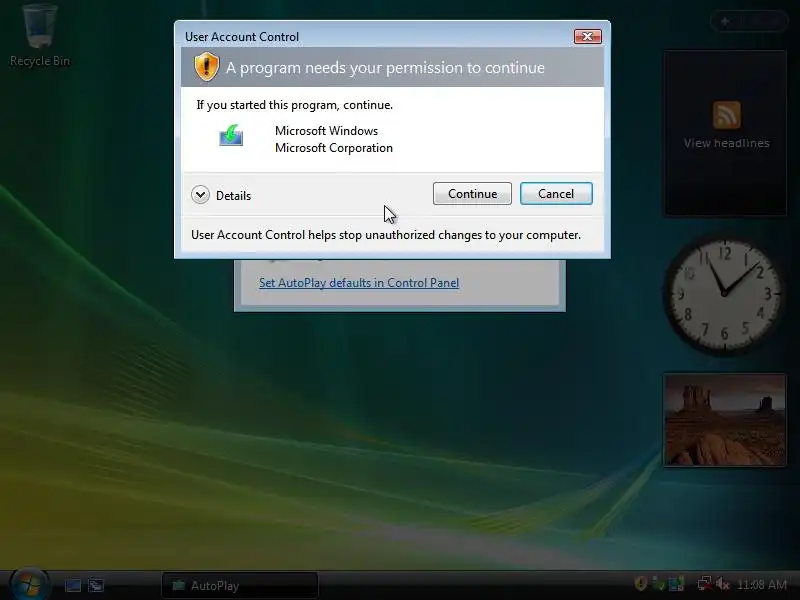Image resolution: width=800 pixels, height=600 pixels.
Task: Open Set AutoPlay defaults in Control Panel link
Action: click(x=359, y=283)
